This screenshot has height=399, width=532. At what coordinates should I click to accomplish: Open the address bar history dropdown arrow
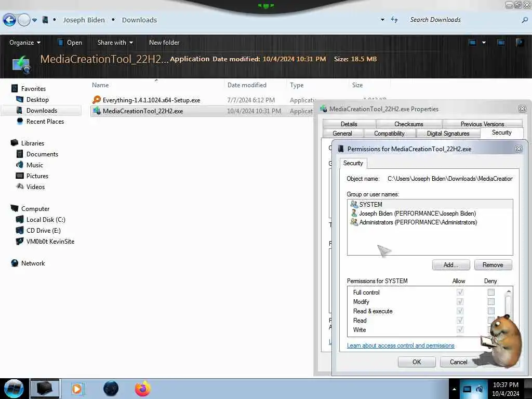click(382, 20)
